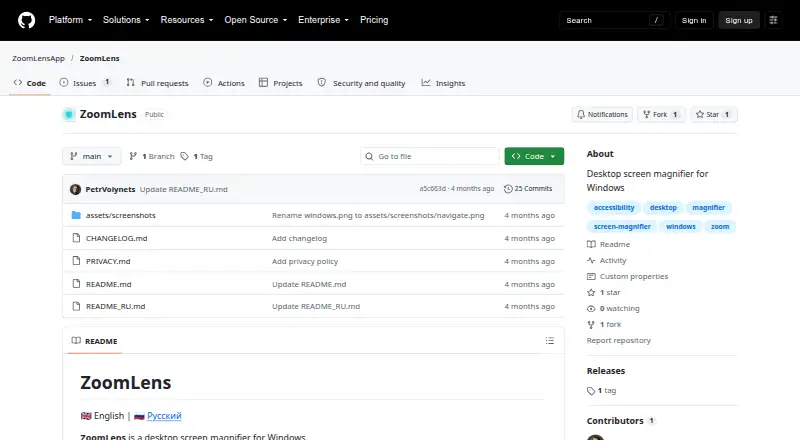
Task: Open the header appearance settings icon
Action: tap(773, 20)
